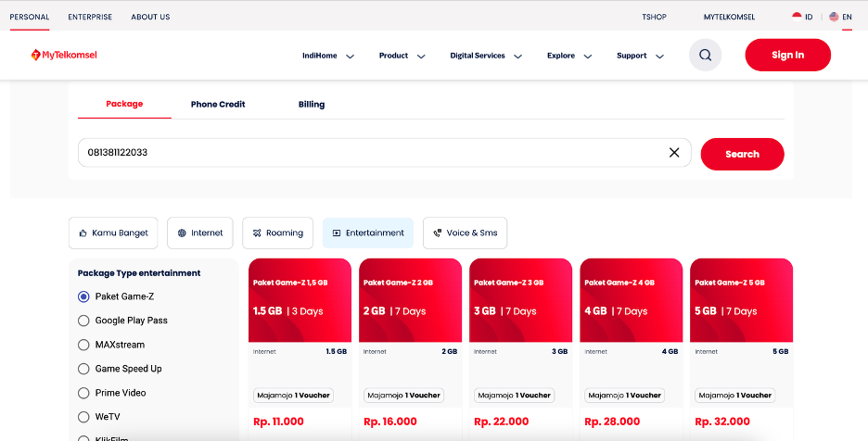Click the Indonesian flag icon

pyautogui.click(x=797, y=17)
